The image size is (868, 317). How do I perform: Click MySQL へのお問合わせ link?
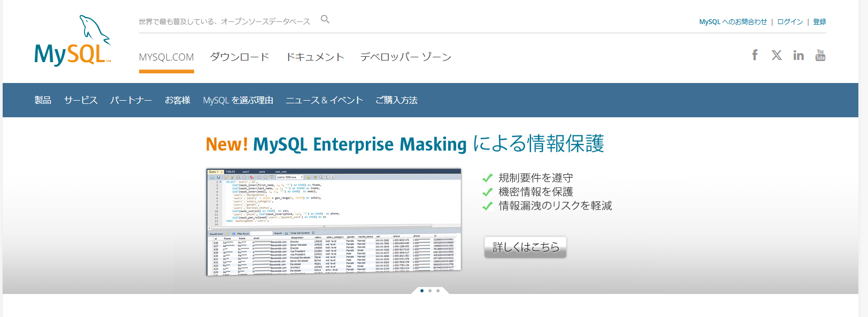pyautogui.click(x=733, y=22)
